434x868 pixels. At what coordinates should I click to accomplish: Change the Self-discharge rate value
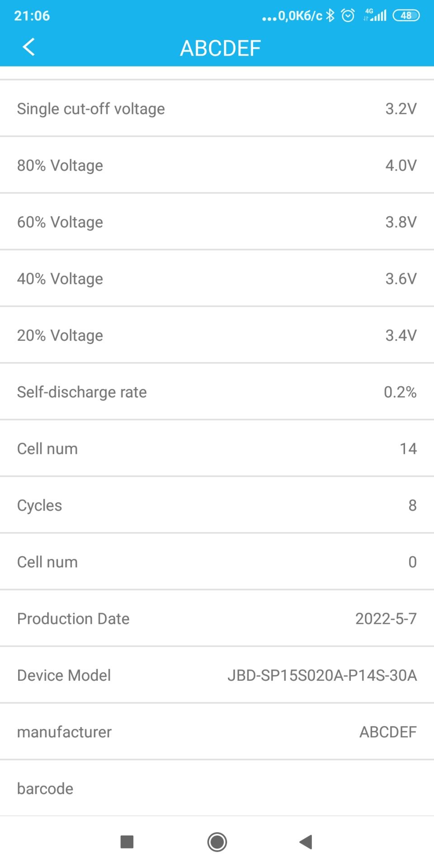pyautogui.click(x=400, y=392)
